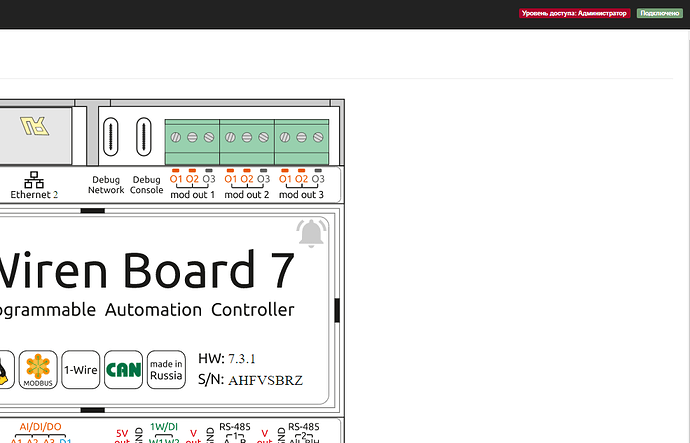
Task: Click the 'RS-485 2' port label
Action: (x=304, y=431)
